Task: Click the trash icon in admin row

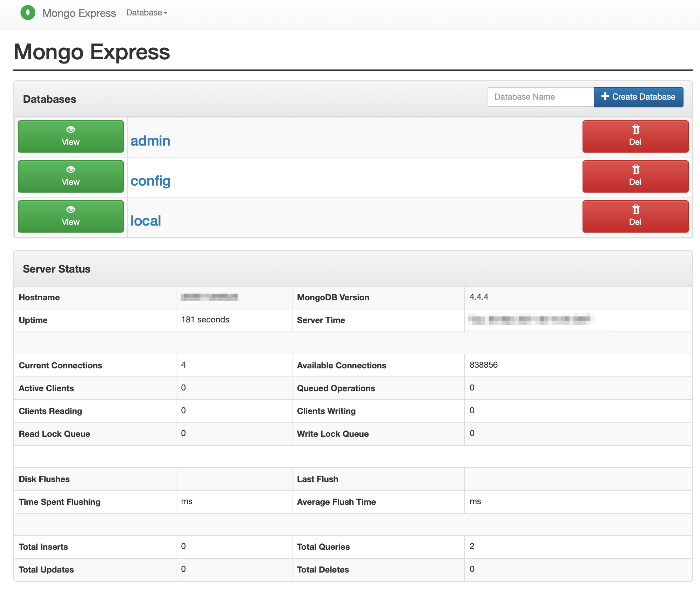Action: pyautogui.click(x=635, y=129)
